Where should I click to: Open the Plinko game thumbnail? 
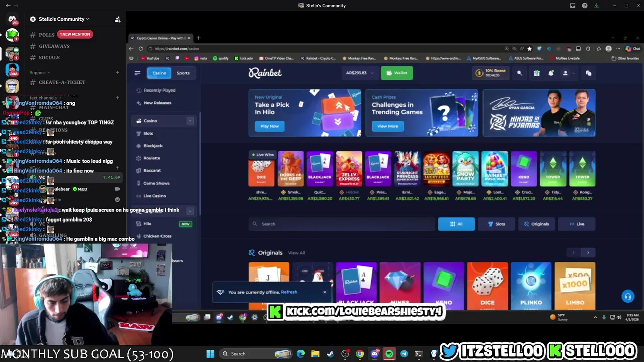531,286
